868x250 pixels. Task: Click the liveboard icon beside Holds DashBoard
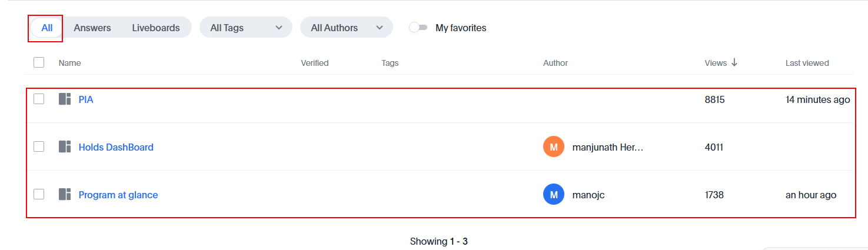pos(65,147)
